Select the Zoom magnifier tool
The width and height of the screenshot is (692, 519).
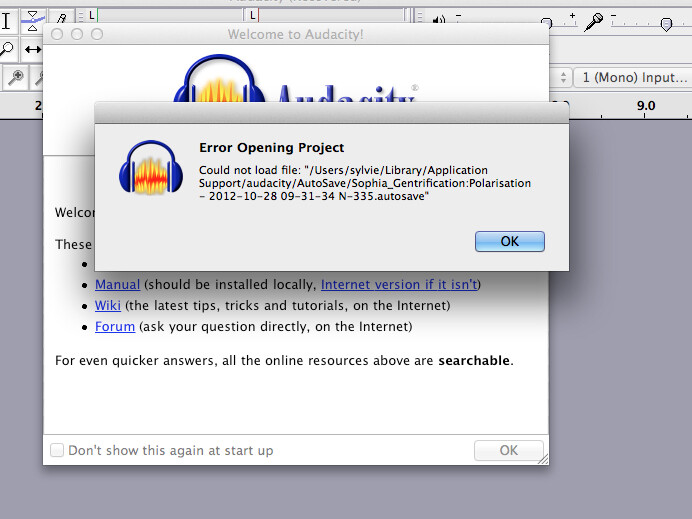click(7, 49)
